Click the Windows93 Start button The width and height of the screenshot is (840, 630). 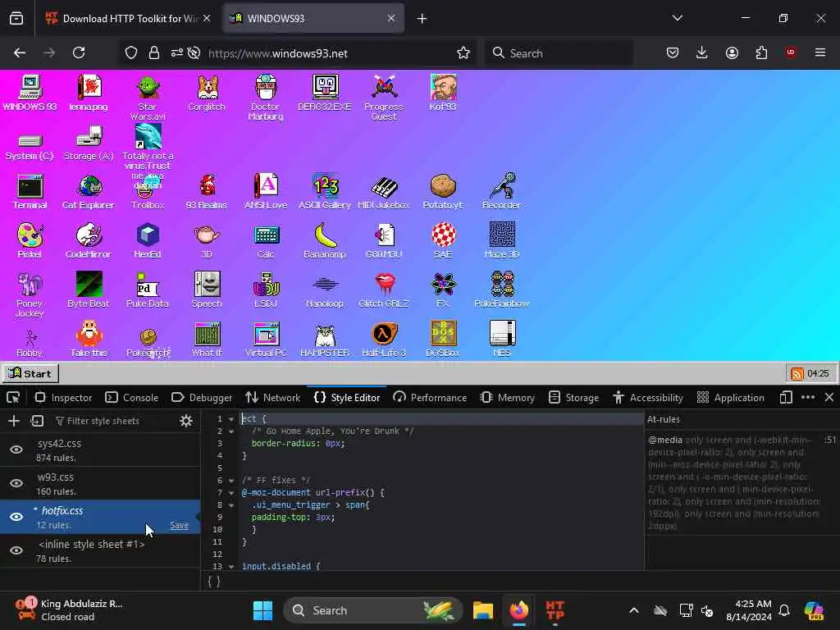(30, 373)
